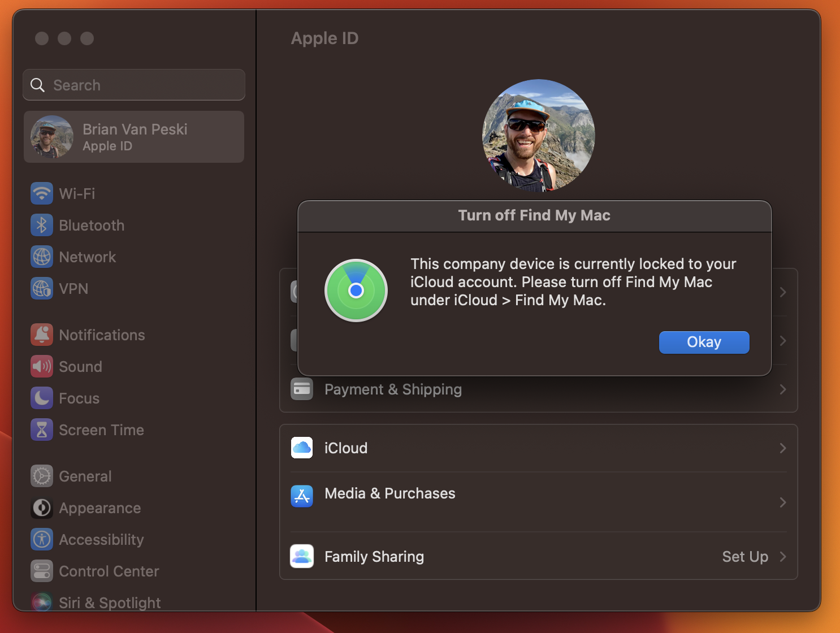
Task: Click the Media & Purchases App Store icon
Action: (302, 496)
